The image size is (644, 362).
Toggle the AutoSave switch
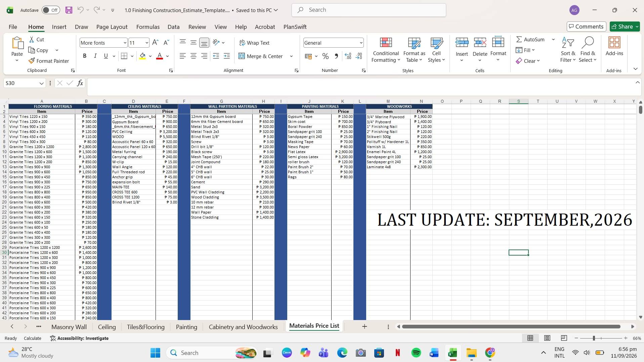click(51, 10)
